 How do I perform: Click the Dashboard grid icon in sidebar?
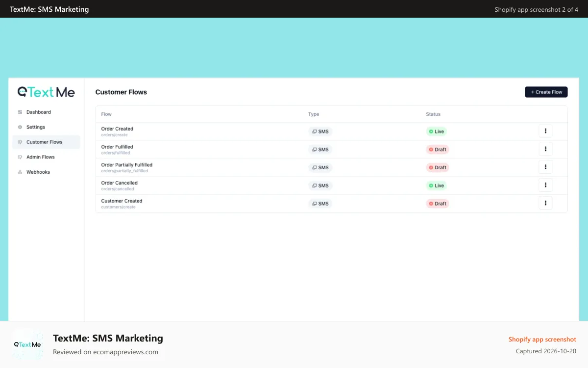click(x=20, y=112)
